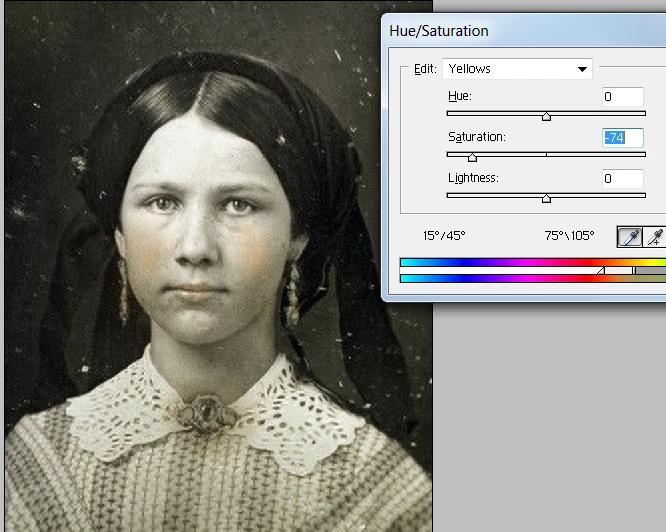Click the top color spectrum bar
This screenshot has height=532, width=666.
pyautogui.click(x=533, y=262)
